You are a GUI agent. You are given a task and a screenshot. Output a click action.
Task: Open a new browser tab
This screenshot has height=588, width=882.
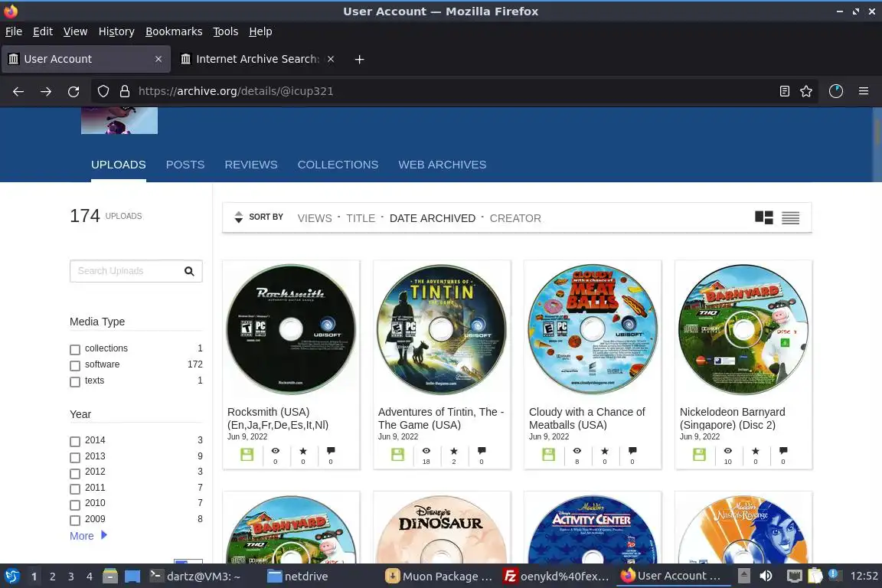[x=359, y=59]
